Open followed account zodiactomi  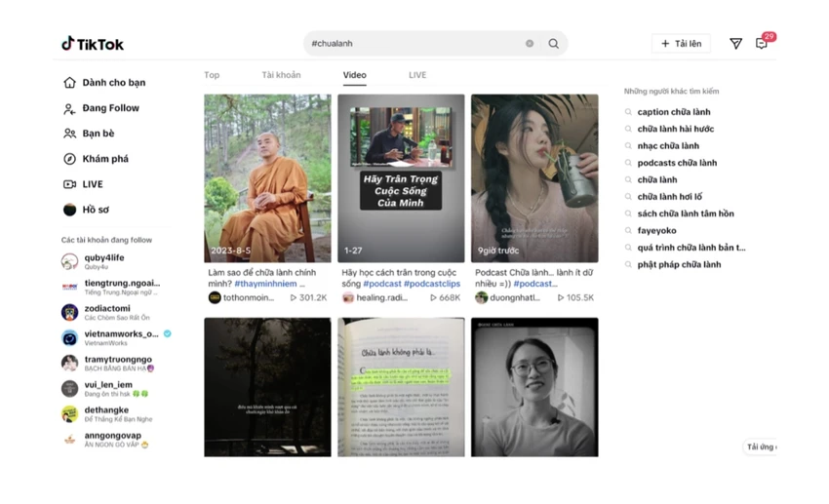click(105, 312)
